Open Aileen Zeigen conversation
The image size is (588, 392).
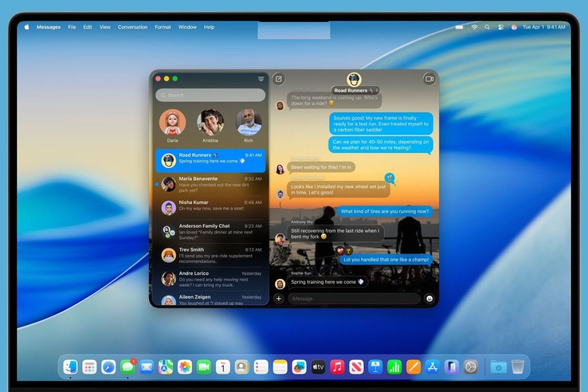(x=210, y=299)
